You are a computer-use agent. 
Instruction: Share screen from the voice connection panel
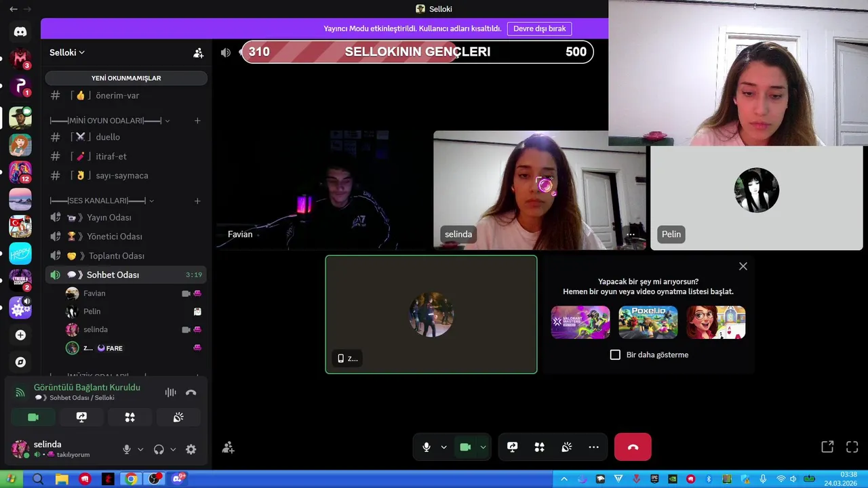[x=81, y=418]
